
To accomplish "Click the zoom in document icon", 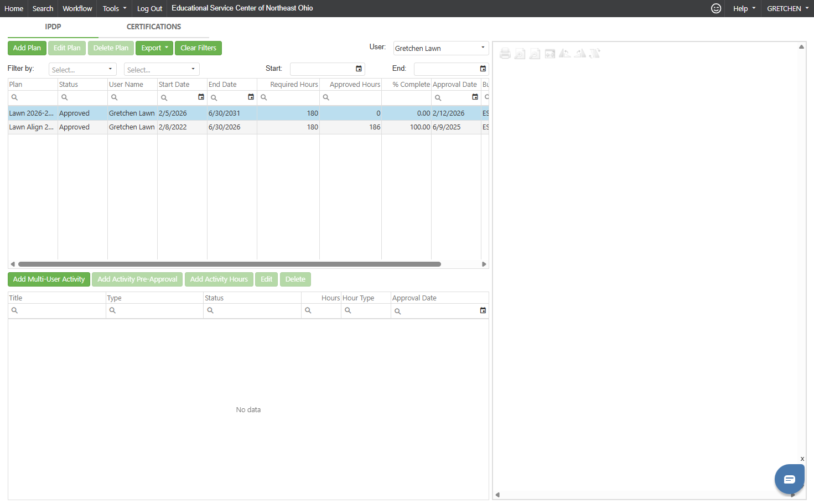I will [x=520, y=54].
